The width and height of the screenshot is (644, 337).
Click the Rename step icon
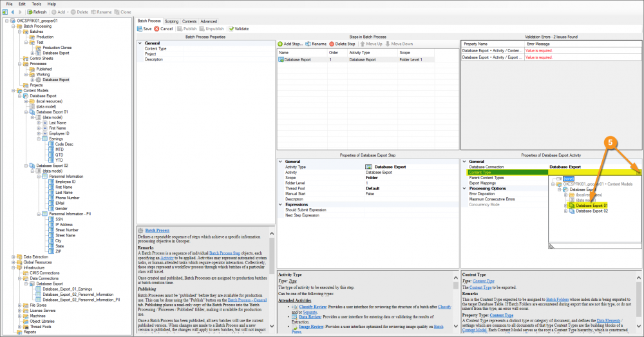coord(308,44)
